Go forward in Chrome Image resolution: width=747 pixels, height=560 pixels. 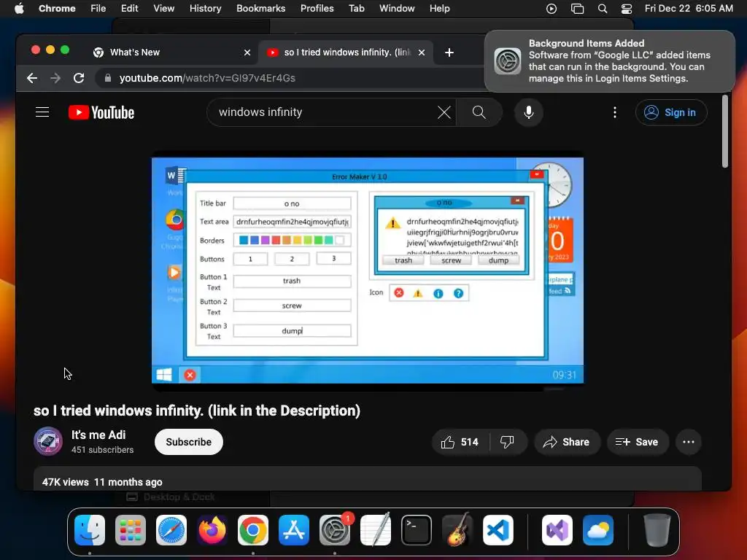pyautogui.click(x=55, y=78)
